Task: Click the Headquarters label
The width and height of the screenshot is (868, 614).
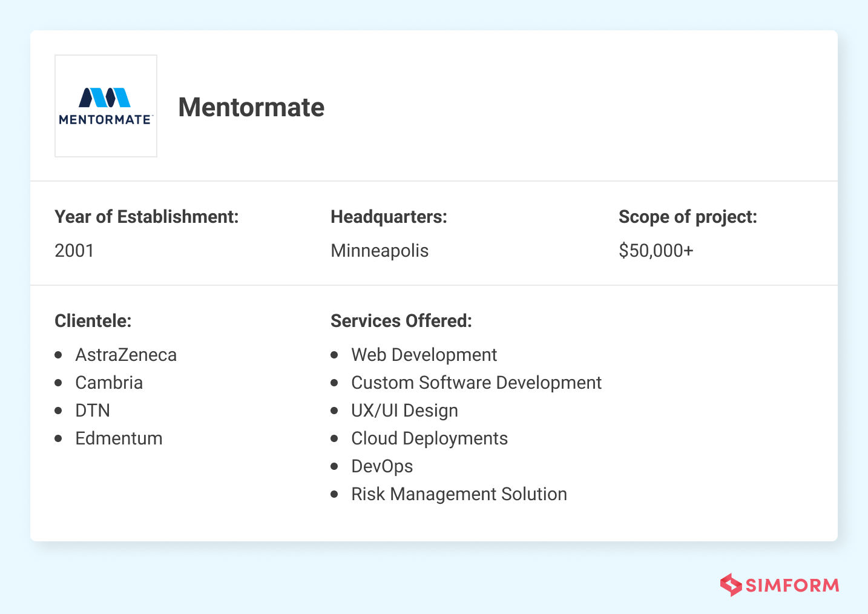Action: pyautogui.click(x=389, y=217)
